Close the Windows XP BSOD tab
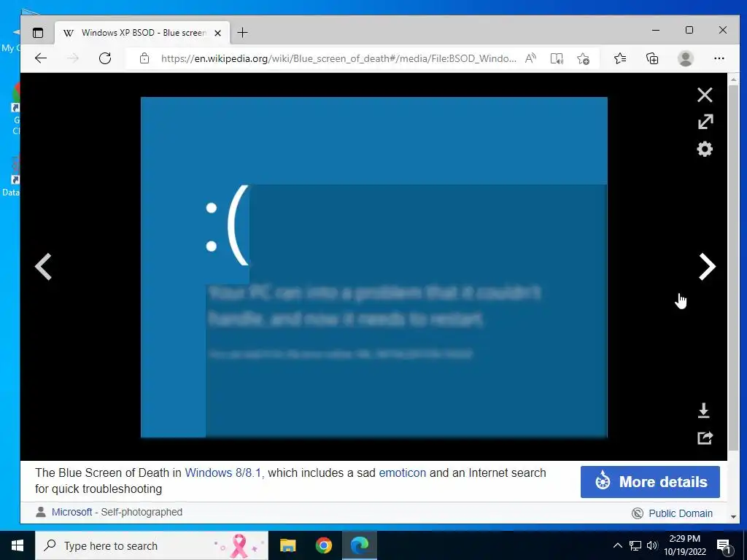 point(217,33)
